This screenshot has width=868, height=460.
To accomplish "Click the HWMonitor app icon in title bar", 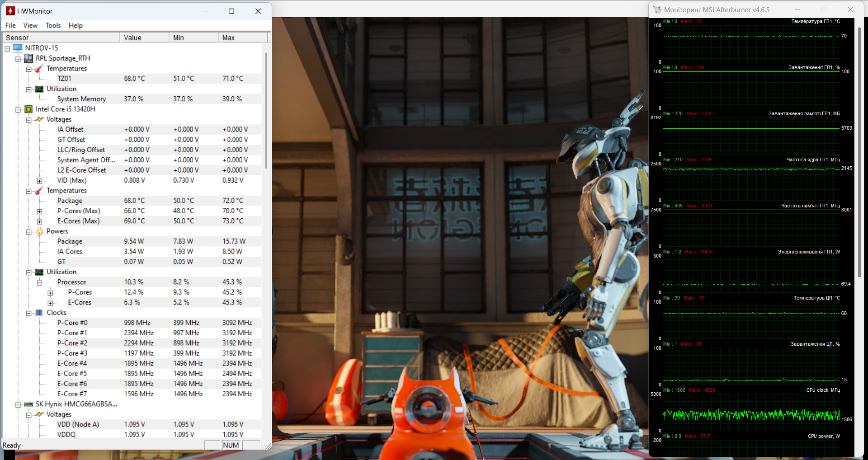I will pyautogui.click(x=10, y=11).
